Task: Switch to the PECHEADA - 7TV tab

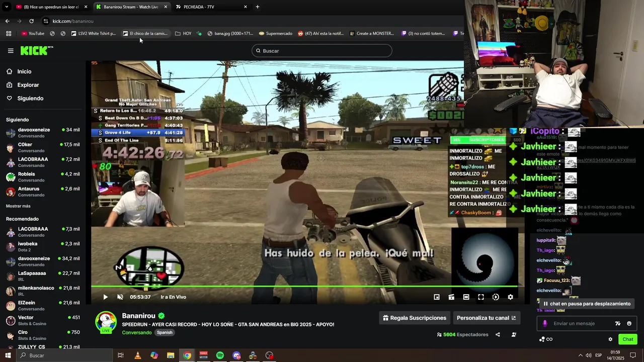Action: pos(210,7)
